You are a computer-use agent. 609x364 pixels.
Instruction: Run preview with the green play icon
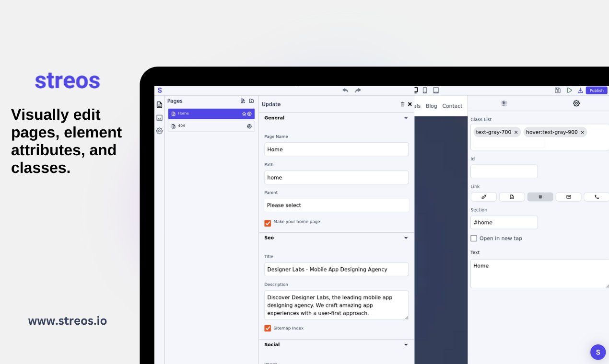[x=569, y=90]
